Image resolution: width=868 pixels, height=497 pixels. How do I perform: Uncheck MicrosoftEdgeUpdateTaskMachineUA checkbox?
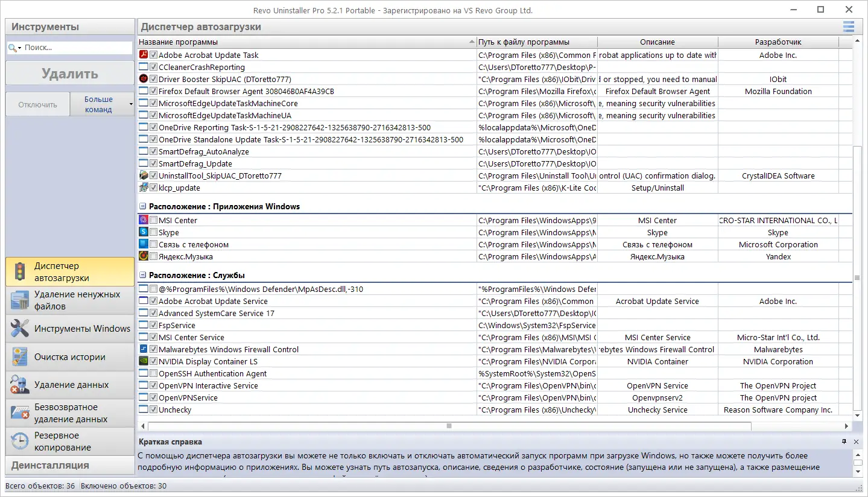coord(153,115)
